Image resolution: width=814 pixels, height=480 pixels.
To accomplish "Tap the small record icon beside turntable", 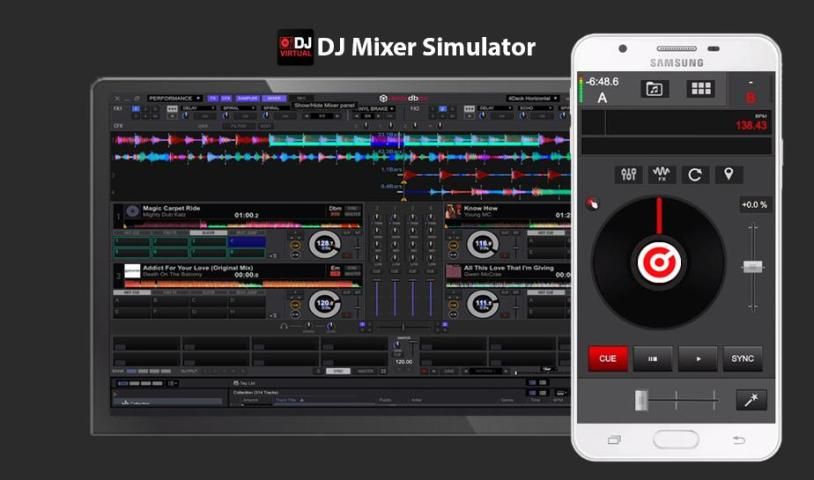I will [591, 204].
